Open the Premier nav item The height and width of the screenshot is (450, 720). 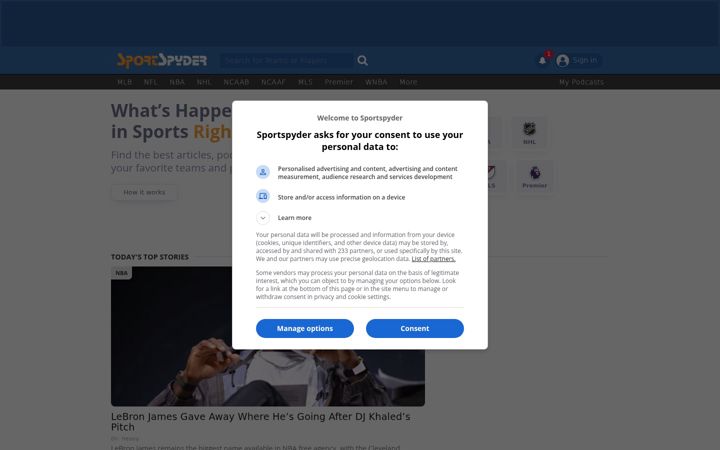[338, 82]
